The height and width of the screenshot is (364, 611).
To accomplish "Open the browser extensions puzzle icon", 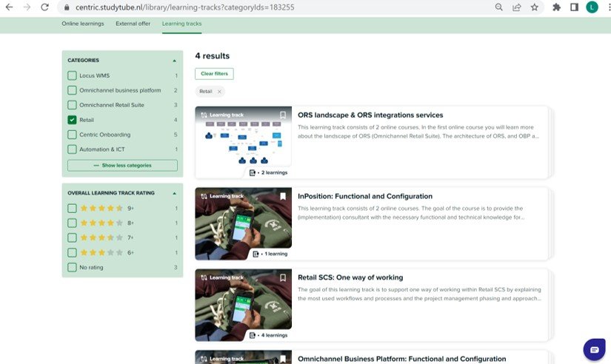I will pos(557,7).
